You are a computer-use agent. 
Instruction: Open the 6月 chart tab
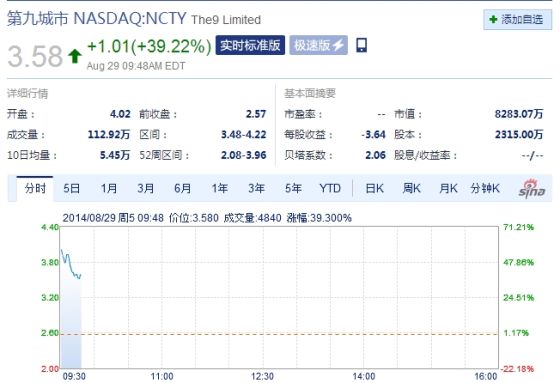pyautogui.click(x=182, y=188)
